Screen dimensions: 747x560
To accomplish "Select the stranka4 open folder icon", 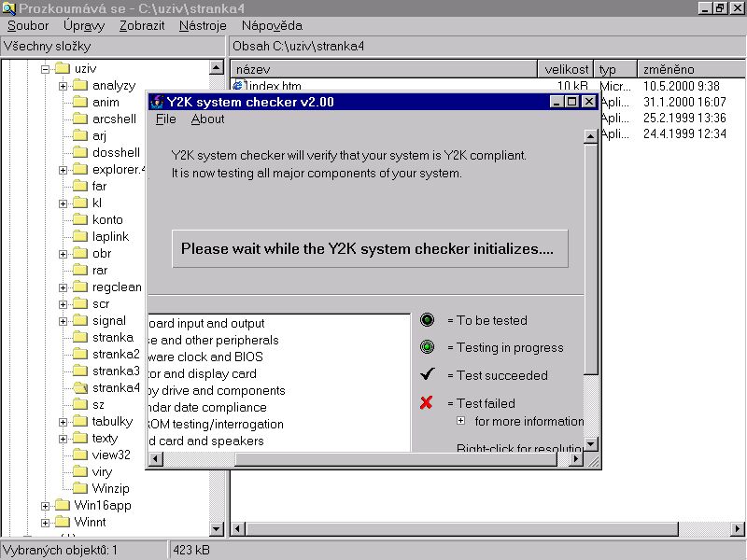I will tap(80, 387).
